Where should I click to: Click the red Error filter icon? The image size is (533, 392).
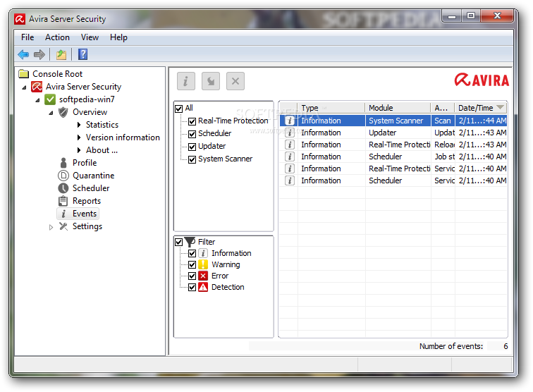pyautogui.click(x=203, y=276)
